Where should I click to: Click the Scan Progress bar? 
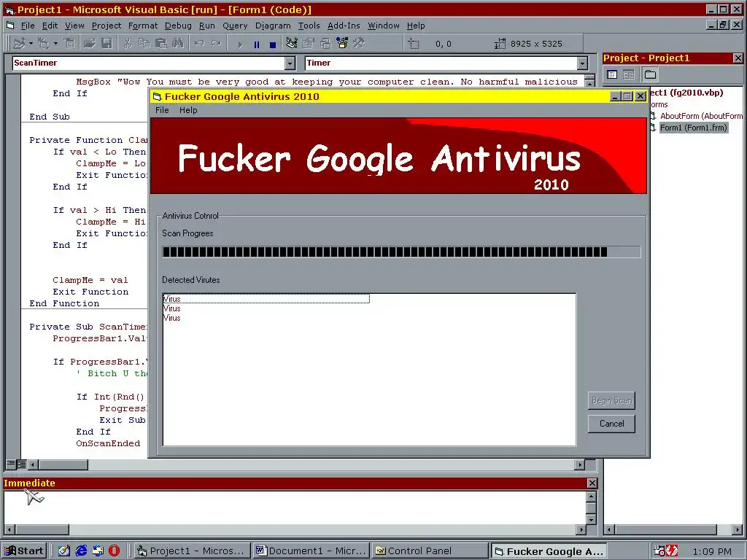401,252
